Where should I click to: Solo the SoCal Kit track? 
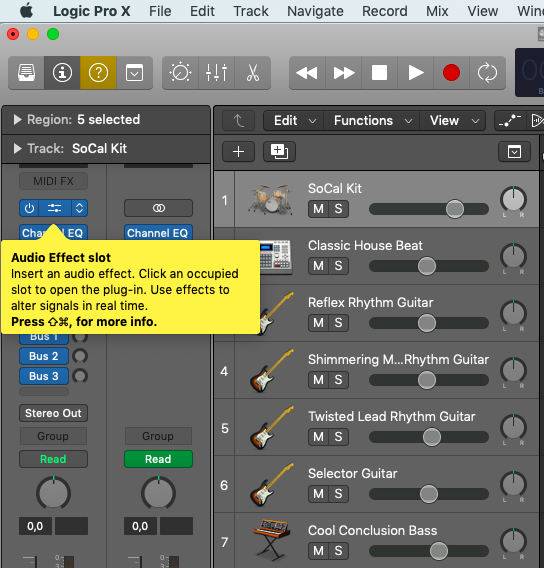pyautogui.click(x=339, y=209)
